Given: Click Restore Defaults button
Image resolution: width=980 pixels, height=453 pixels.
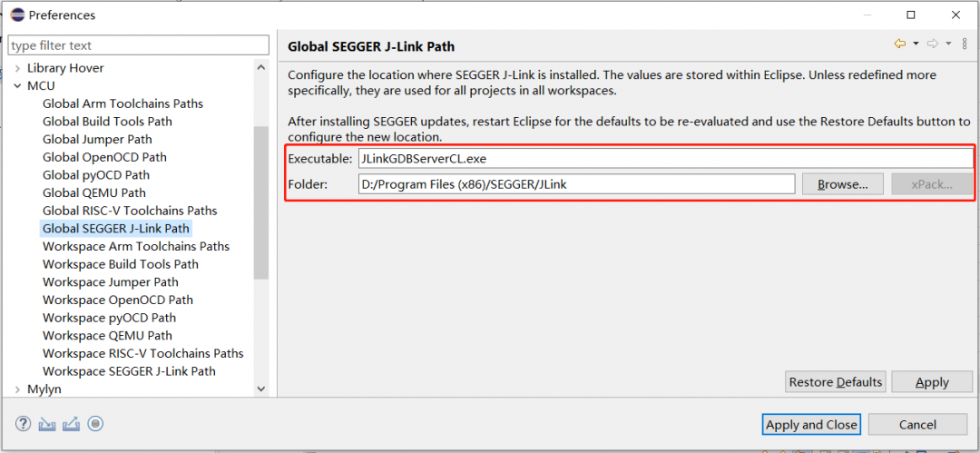Looking at the screenshot, I should tap(835, 381).
